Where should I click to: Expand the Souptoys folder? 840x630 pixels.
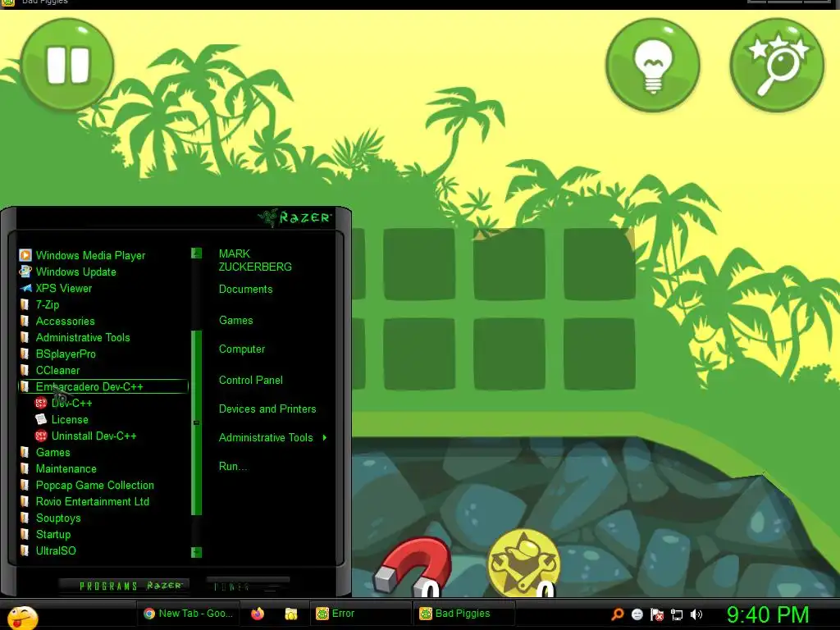[58, 518]
